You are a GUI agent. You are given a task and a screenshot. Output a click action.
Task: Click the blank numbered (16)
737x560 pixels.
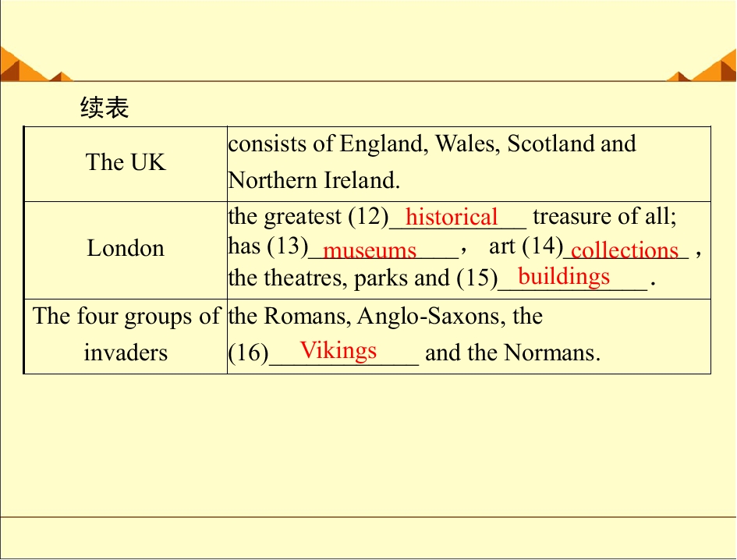point(344,353)
